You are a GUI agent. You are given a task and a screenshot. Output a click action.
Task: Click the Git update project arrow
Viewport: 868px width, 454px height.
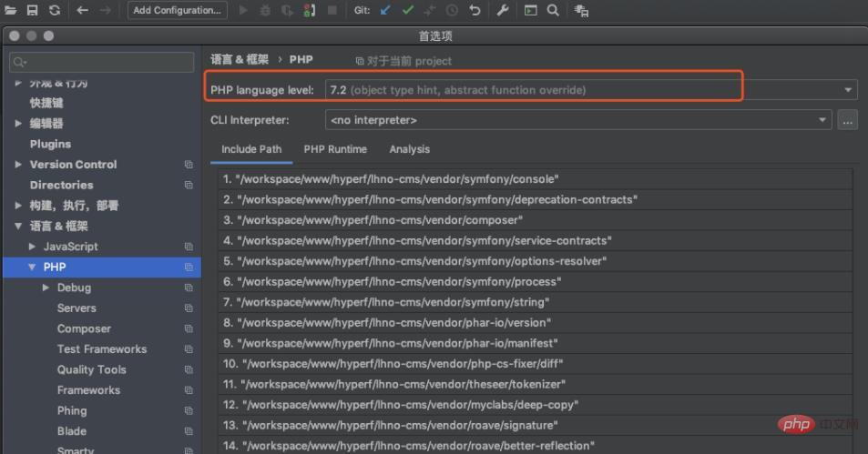(x=384, y=10)
